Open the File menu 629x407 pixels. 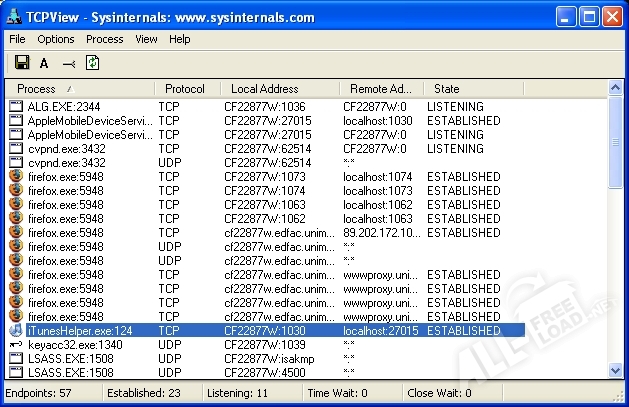point(17,39)
